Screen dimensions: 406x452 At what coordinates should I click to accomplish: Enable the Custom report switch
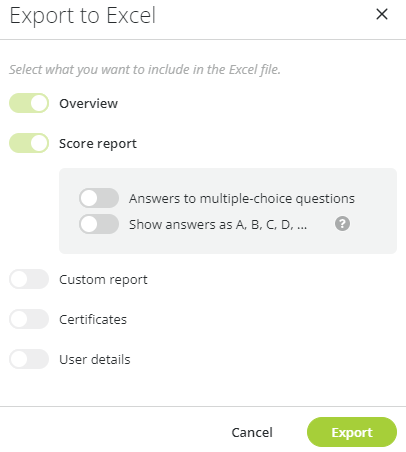pos(29,279)
